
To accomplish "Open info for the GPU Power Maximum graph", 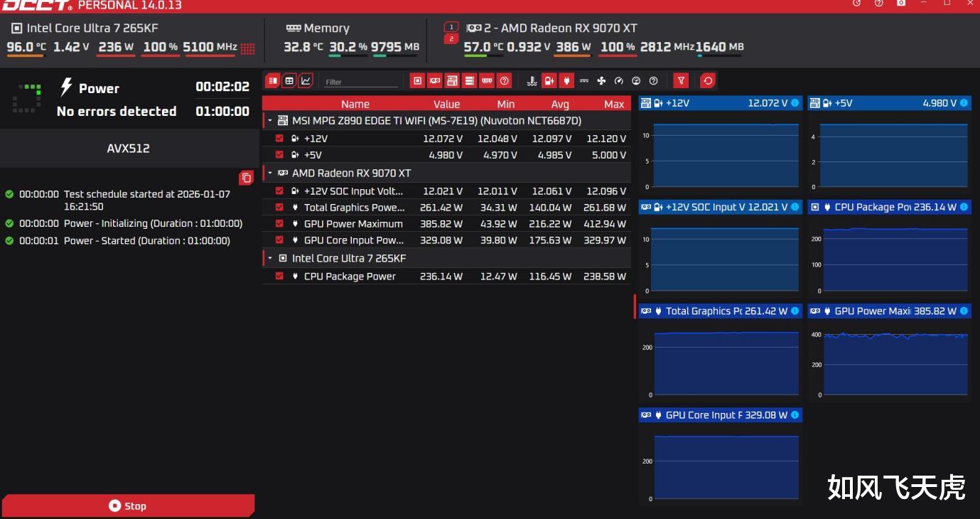I will (x=964, y=311).
